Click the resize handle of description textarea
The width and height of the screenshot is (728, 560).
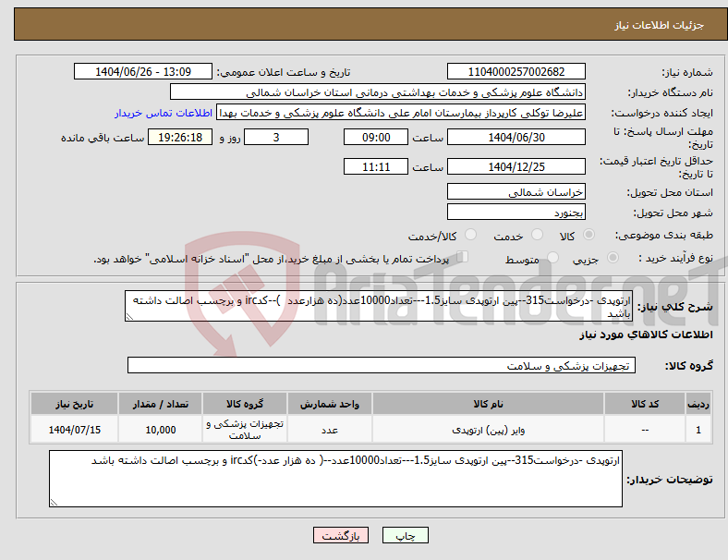[129, 317]
